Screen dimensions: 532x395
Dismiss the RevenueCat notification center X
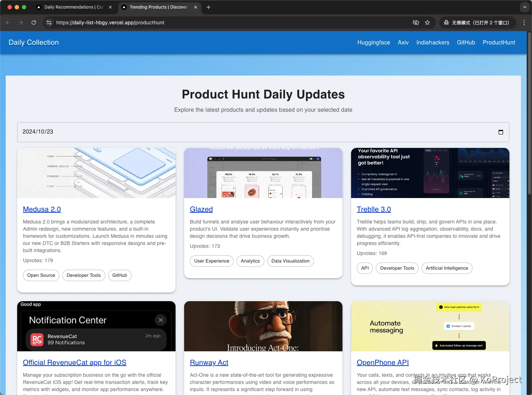[x=160, y=320]
